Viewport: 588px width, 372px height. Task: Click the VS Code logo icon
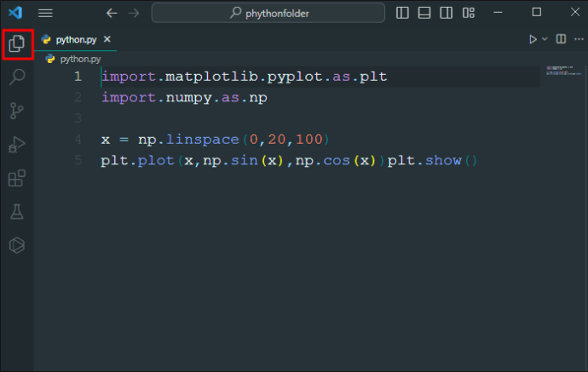pyautogui.click(x=15, y=13)
